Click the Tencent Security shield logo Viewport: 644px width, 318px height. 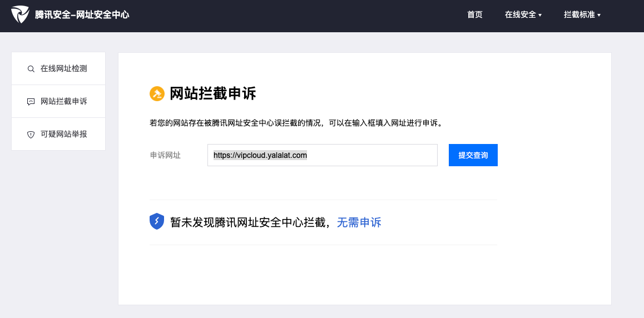(20, 15)
